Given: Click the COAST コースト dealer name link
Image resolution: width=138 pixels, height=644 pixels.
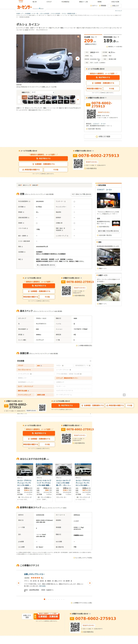Looking at the screenshot, I should click(104, 190).
